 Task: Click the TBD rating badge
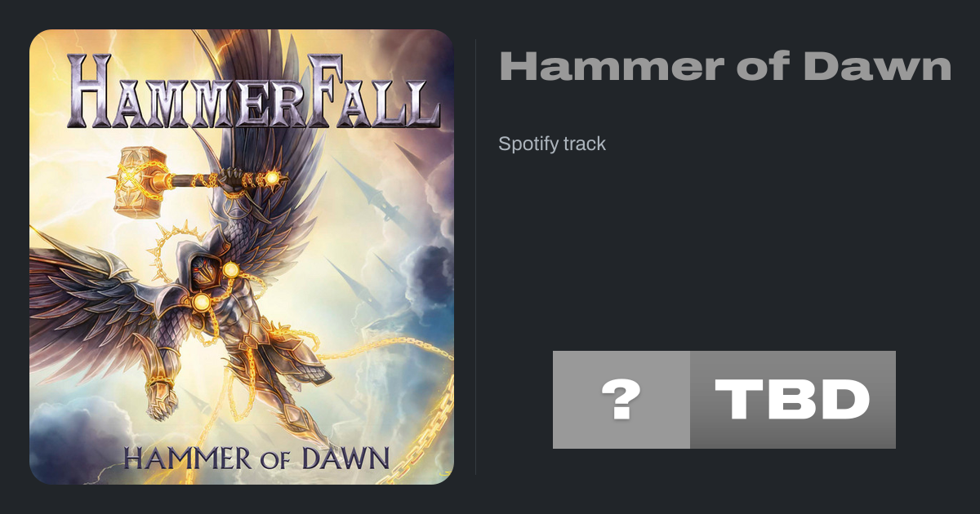793,400
